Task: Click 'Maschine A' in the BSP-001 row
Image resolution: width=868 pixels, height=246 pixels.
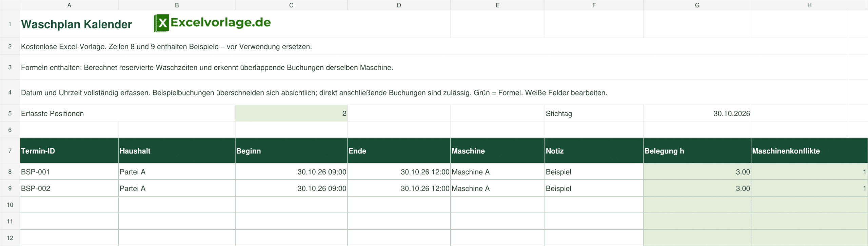Action: tap(497, 172)
